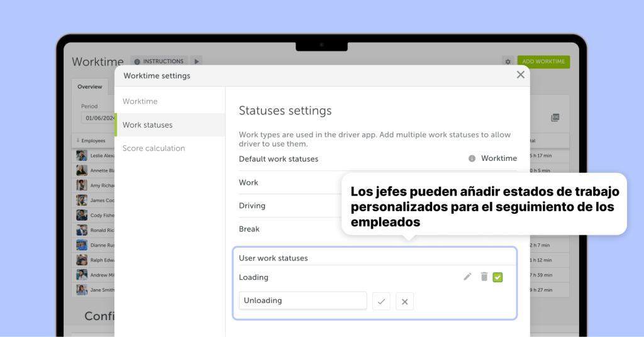644x337 pixels.
Task: Edit the Loading status with pencil icon
Action: pyautogui.click(x=467, y=277)
